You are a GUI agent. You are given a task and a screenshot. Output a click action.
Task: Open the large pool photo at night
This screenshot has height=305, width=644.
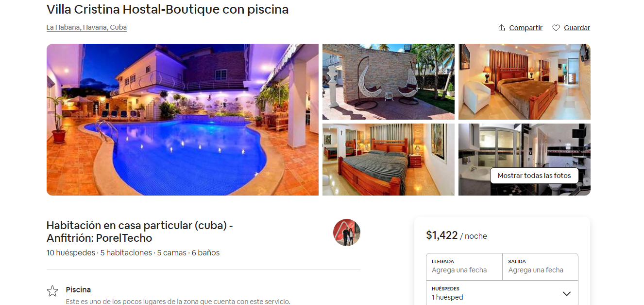[x=183, y=120]
